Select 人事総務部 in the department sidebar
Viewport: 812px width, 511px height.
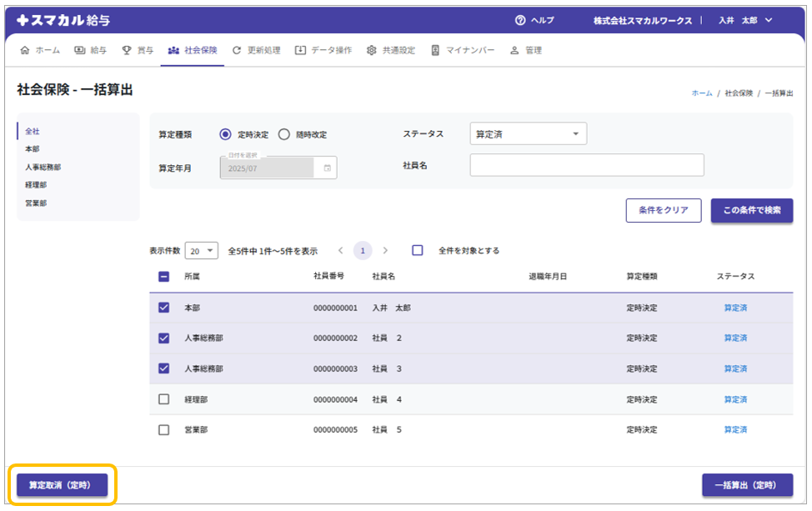(43, 167)
